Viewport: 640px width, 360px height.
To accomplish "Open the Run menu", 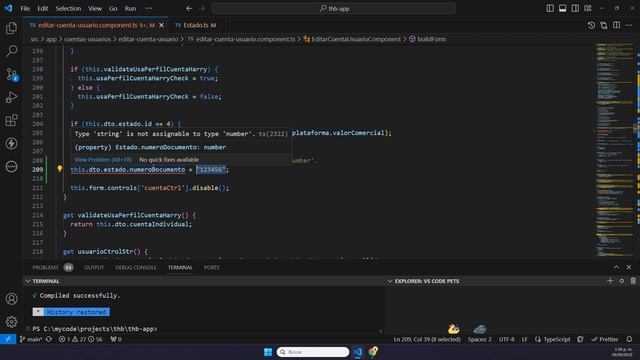I will [130, 8].
